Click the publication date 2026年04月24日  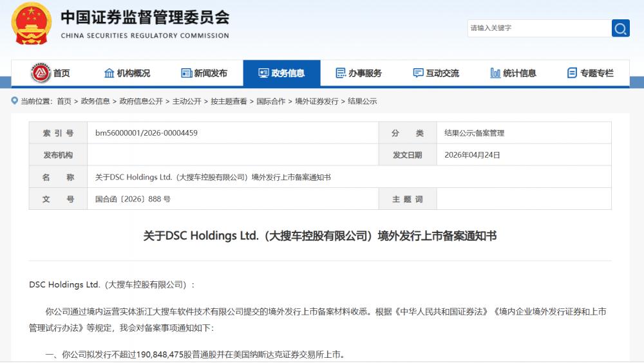[472, 155]
